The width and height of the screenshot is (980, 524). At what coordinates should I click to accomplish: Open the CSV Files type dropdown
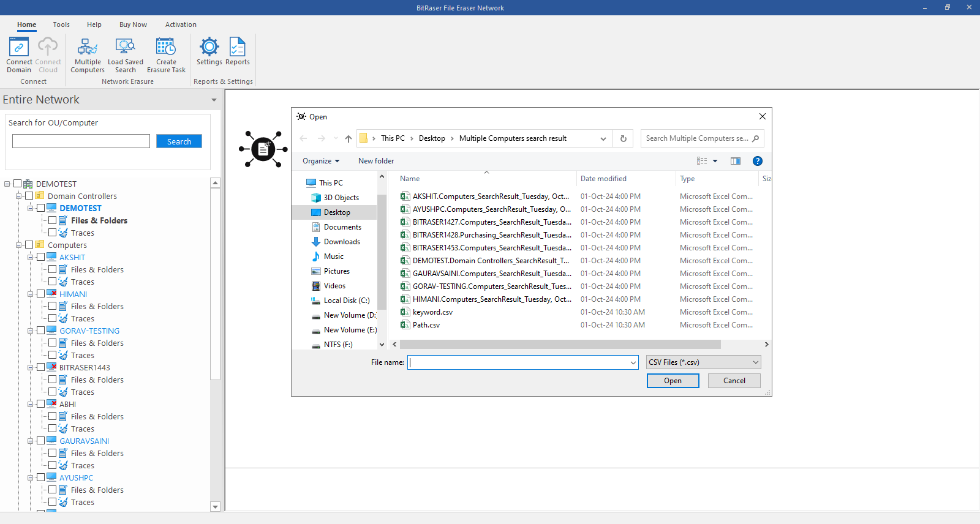(703, 362)
